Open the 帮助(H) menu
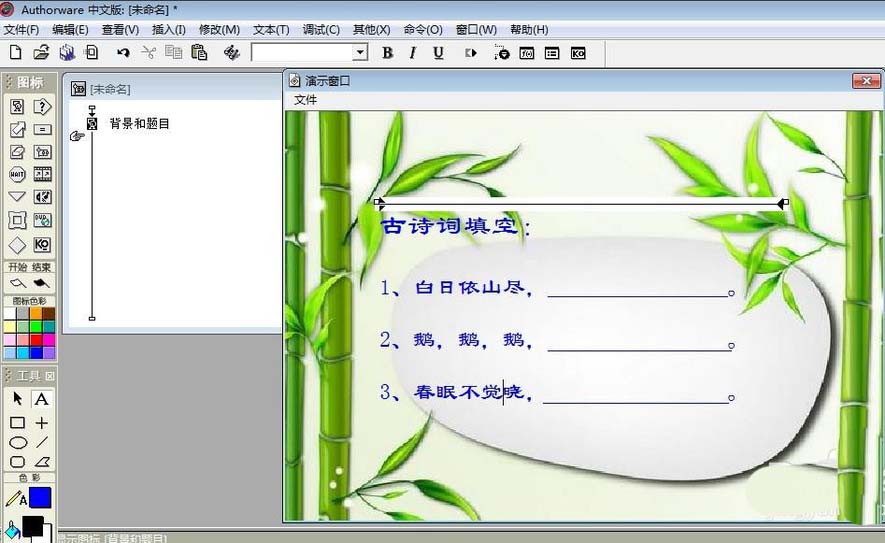The height and width of the screenshot is (543, 885). click(x=529, y=29)
